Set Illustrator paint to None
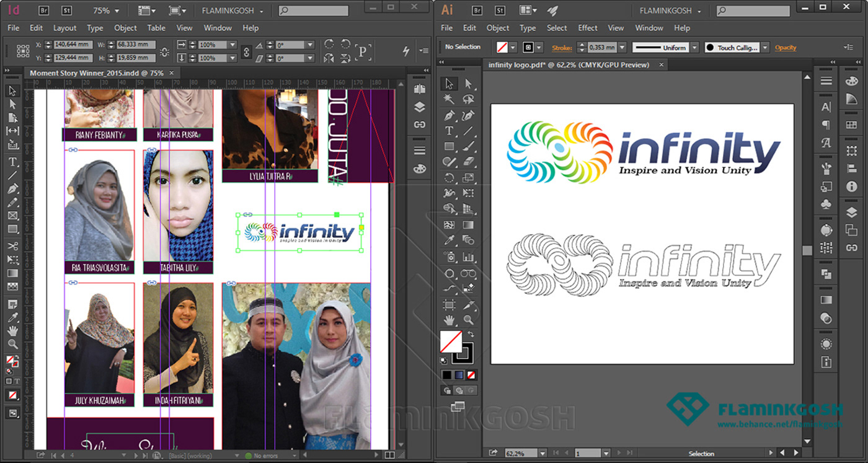The height and width of the screenshot is (463, 868). point(472,375)
